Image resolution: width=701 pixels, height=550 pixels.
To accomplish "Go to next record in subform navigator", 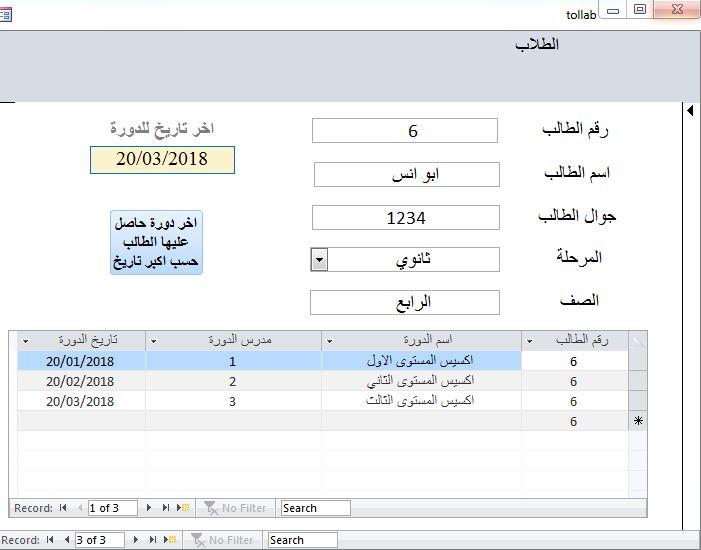I will click(149, 508).
